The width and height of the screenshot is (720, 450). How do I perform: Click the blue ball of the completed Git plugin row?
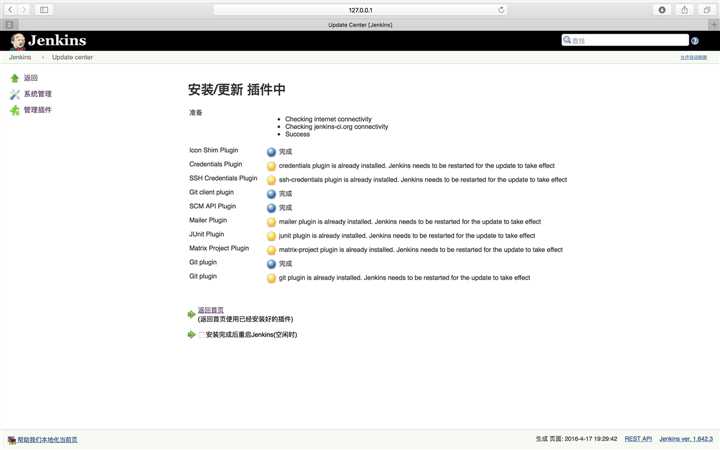(x=271, y=264)
